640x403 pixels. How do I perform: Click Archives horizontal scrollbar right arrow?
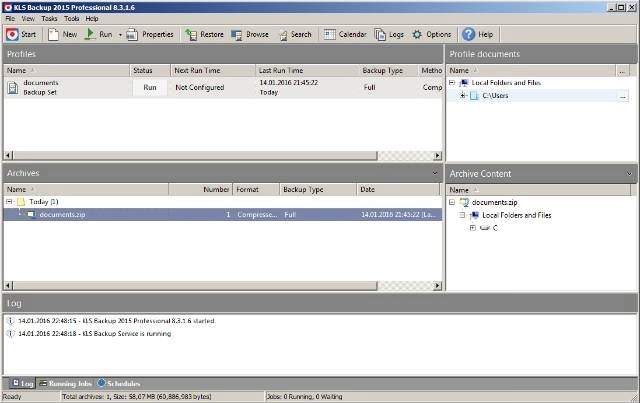pyautogui.click(x=438, y=285)
